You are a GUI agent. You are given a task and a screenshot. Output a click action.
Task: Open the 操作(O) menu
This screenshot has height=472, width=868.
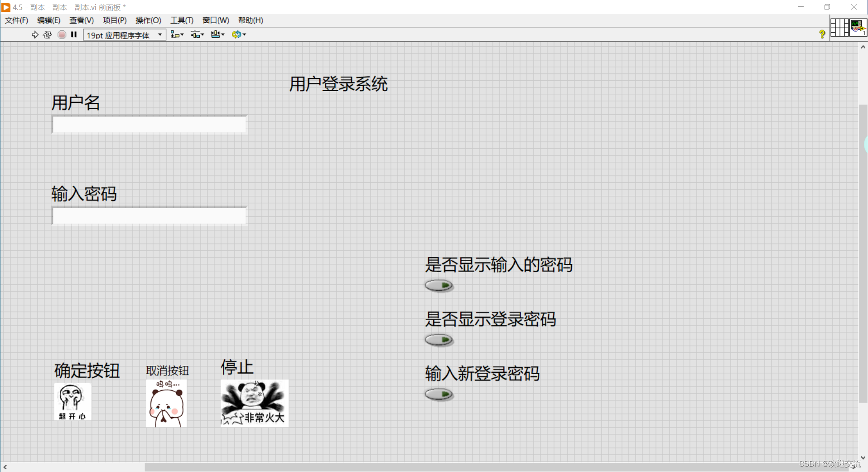[148, 20]
